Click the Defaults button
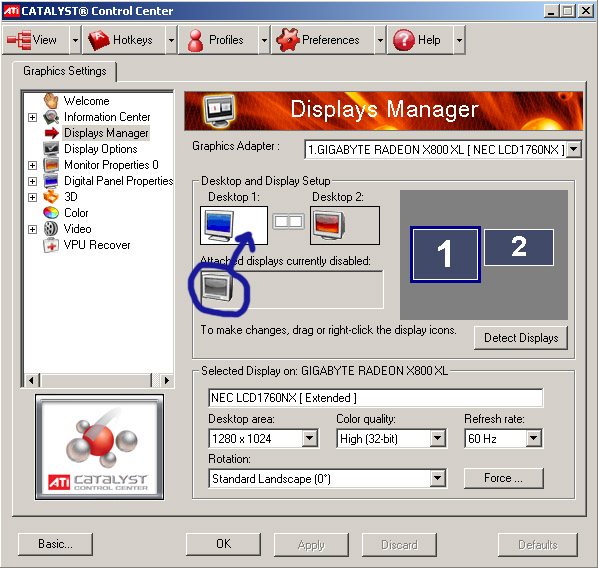This screenshot has height=568, width=598. (538, 545)
